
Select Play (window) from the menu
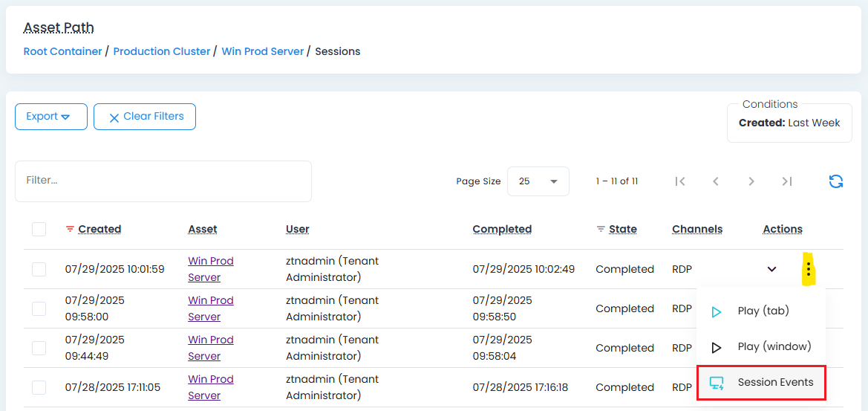point(761,347)
